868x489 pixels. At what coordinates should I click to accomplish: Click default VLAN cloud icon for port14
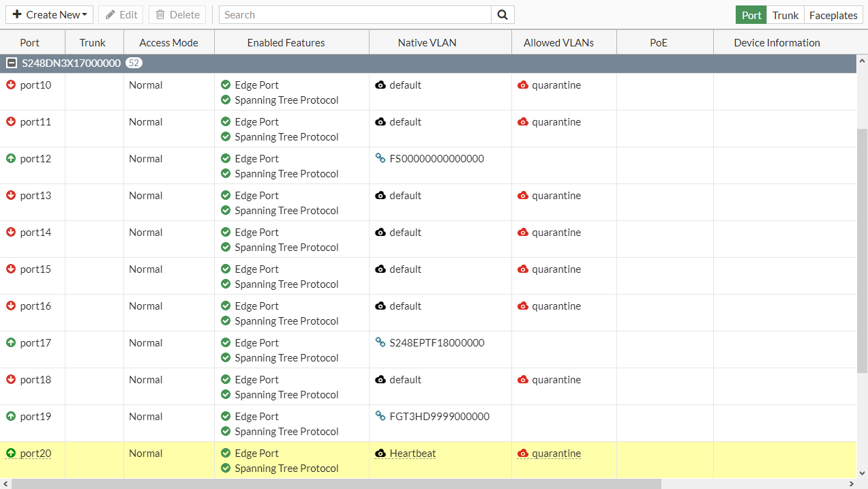380,233
